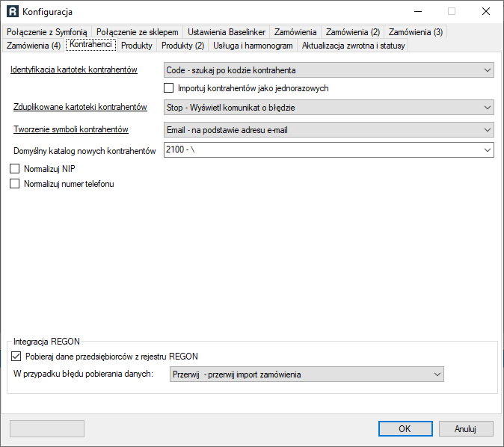The width and height of the screenshot is (504, 447).
Task: Click the Integracja REGON group title
Action: [46, 342]
